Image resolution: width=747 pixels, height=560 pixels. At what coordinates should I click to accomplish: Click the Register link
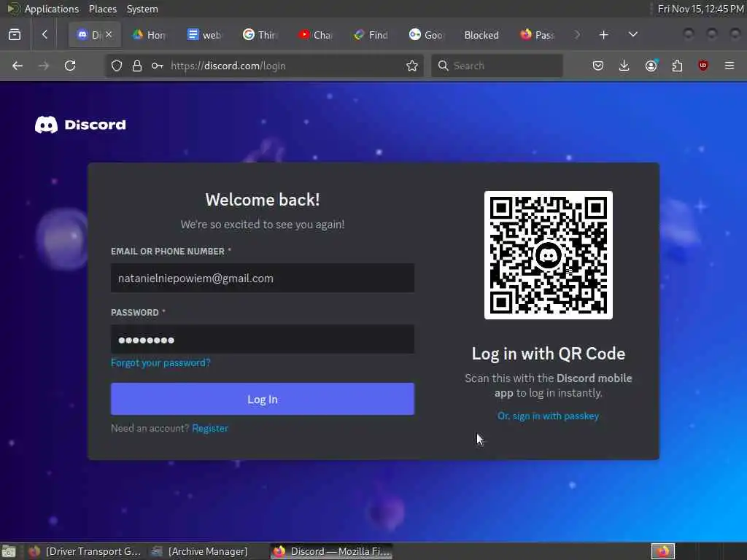point(210,428)
